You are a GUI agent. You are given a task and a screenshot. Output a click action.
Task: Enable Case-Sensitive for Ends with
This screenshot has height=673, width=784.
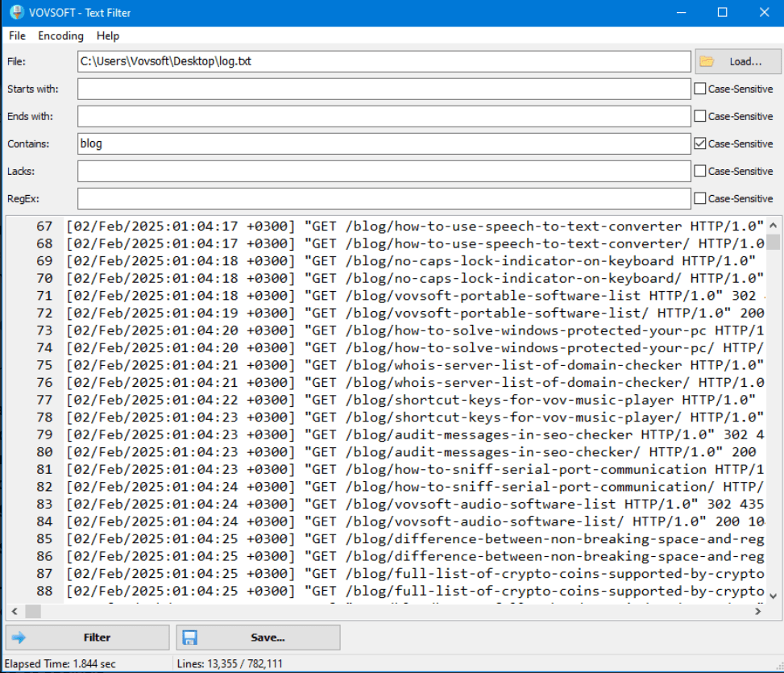click(x=700, y=116)
